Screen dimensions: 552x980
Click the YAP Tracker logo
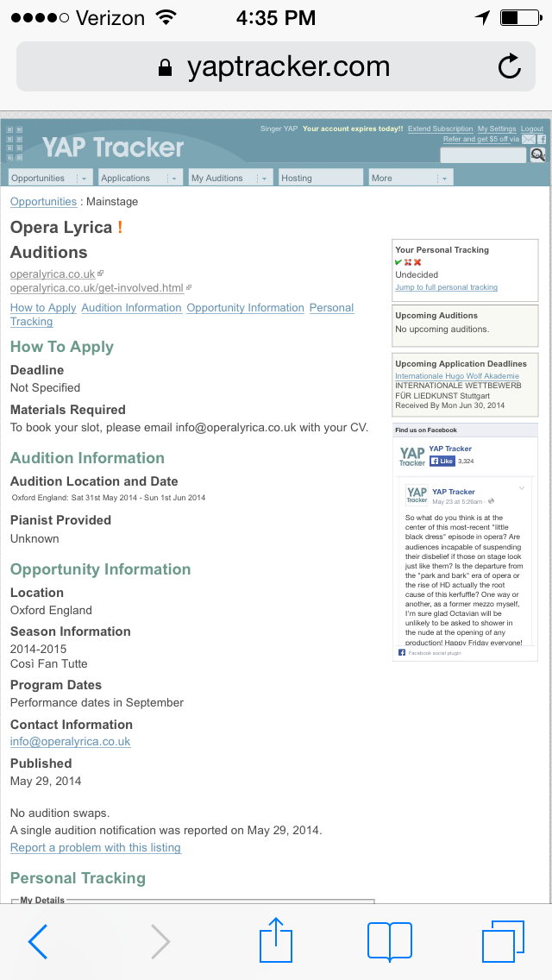[112, 148]
